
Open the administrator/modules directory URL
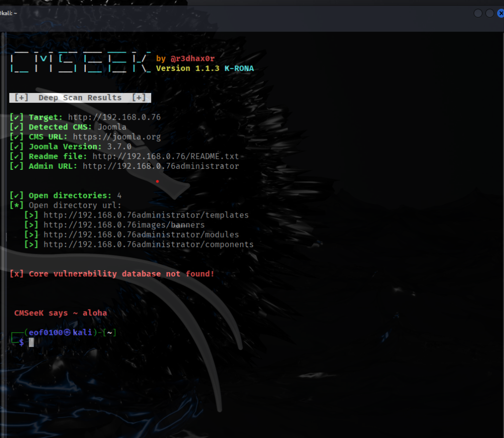point(141,235)
